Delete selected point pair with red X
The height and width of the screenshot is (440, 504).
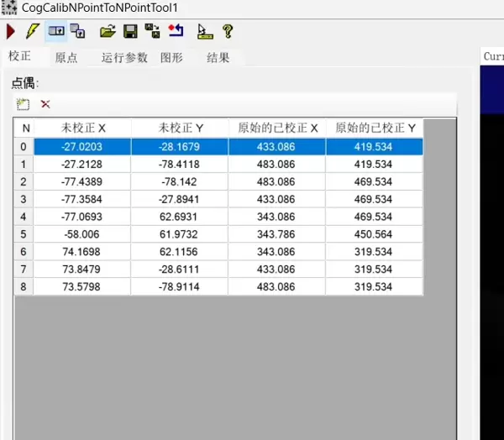[45, 104]
